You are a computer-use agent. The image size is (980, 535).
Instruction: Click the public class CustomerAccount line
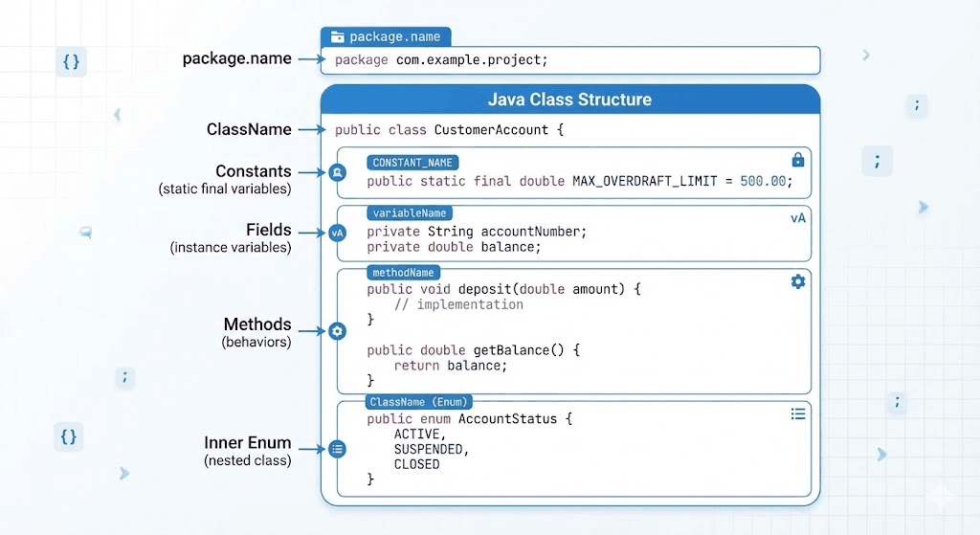point(449,130)
